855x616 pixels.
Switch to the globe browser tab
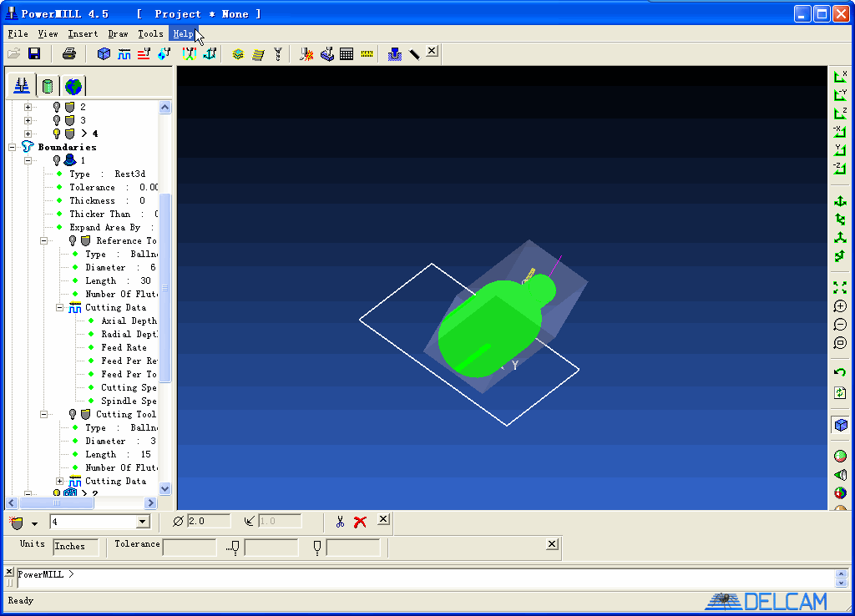(73, 86)
